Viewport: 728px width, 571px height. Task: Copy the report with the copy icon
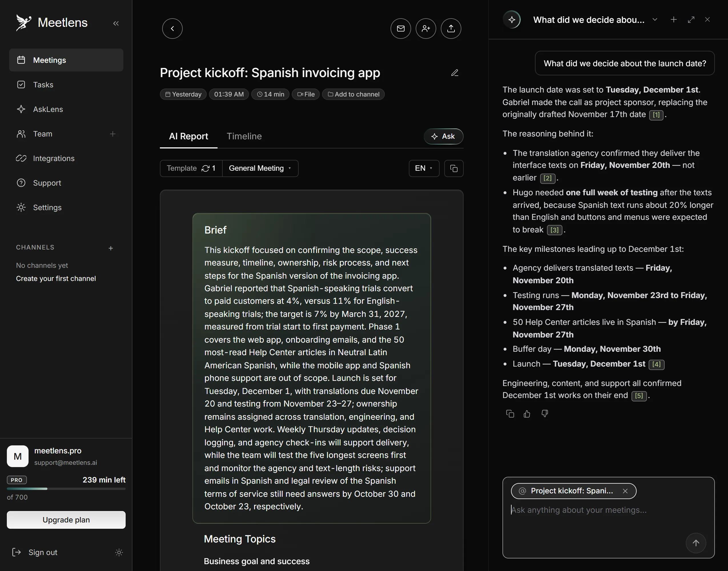click(454, 168)
